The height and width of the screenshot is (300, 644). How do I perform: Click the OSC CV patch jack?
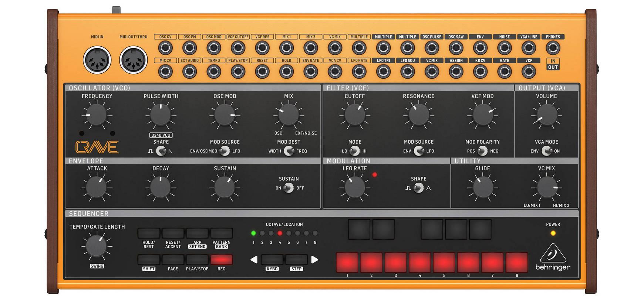pos(165,48)
